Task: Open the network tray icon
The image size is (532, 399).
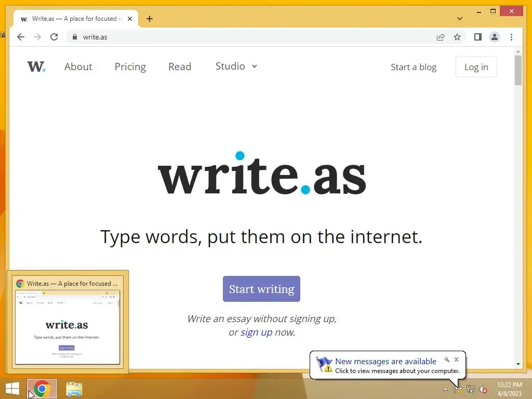Action: pos(470,389)
